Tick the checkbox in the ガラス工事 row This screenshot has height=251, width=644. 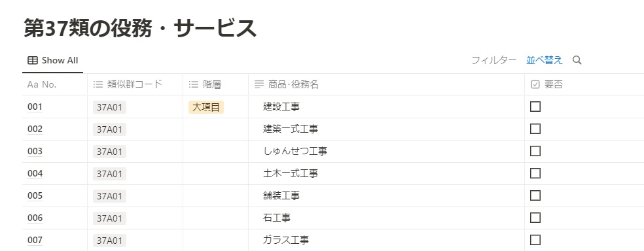(x=535, y=239)
